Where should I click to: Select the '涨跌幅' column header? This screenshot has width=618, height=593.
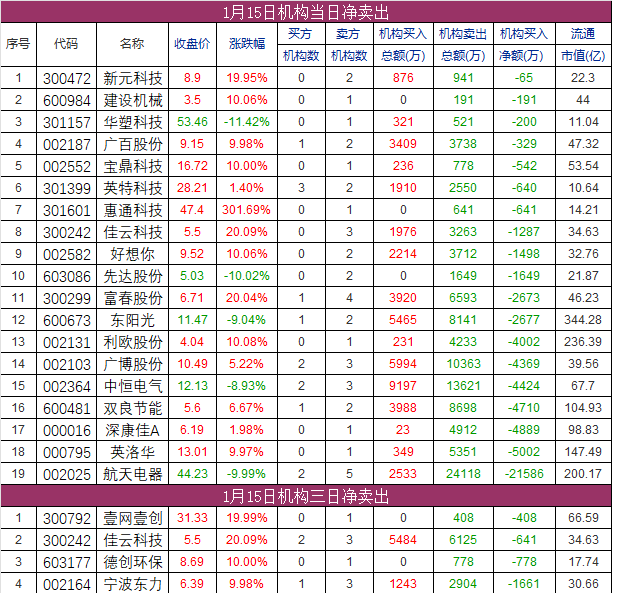[247, 44]
